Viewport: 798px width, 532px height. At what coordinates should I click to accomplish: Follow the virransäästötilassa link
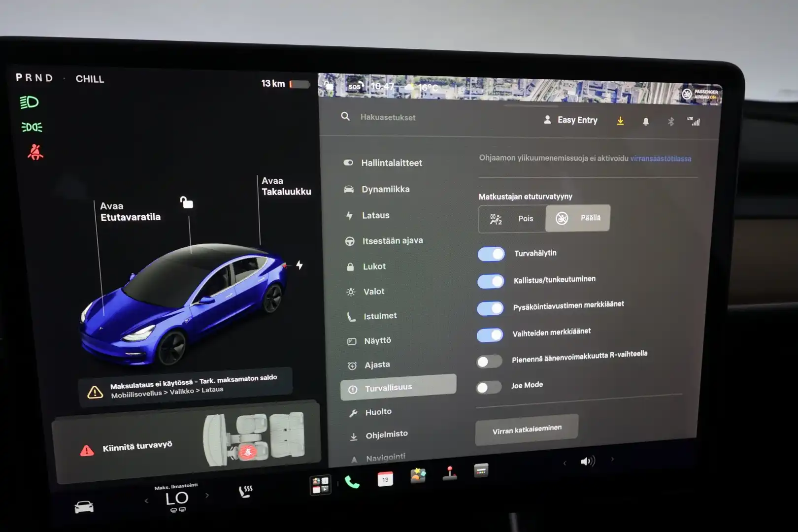[x=661, y=159]
